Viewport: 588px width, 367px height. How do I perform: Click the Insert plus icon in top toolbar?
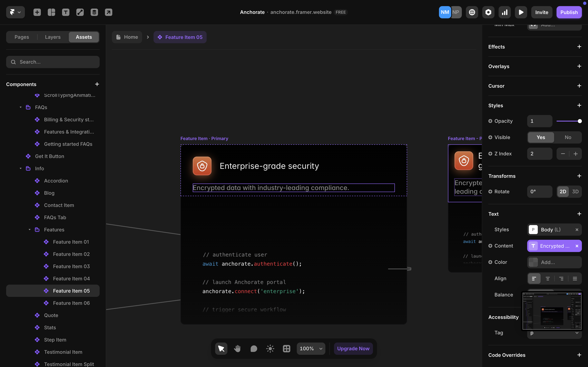tap(37, 12)
